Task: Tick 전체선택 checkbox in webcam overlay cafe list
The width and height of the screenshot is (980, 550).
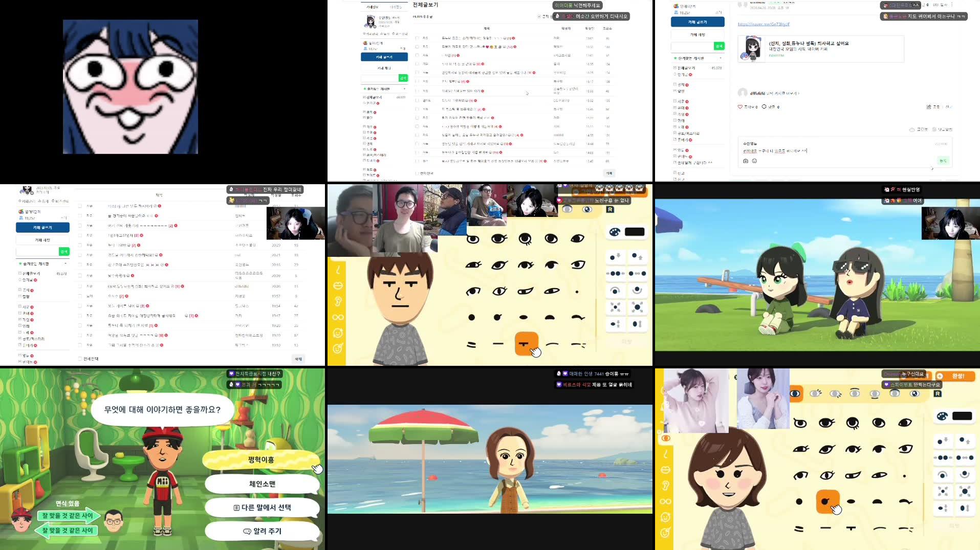Action: (x=80, y=359)
